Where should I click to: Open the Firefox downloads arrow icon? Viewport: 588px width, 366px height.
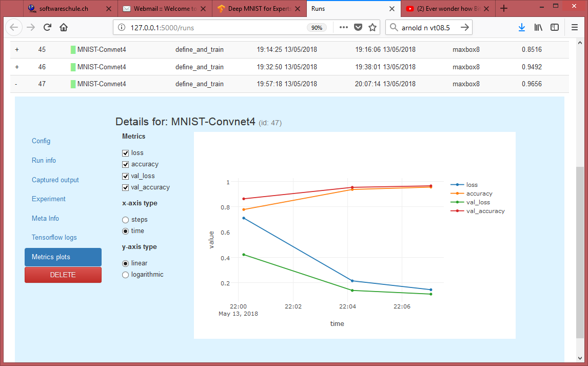(x=522, y=27)
